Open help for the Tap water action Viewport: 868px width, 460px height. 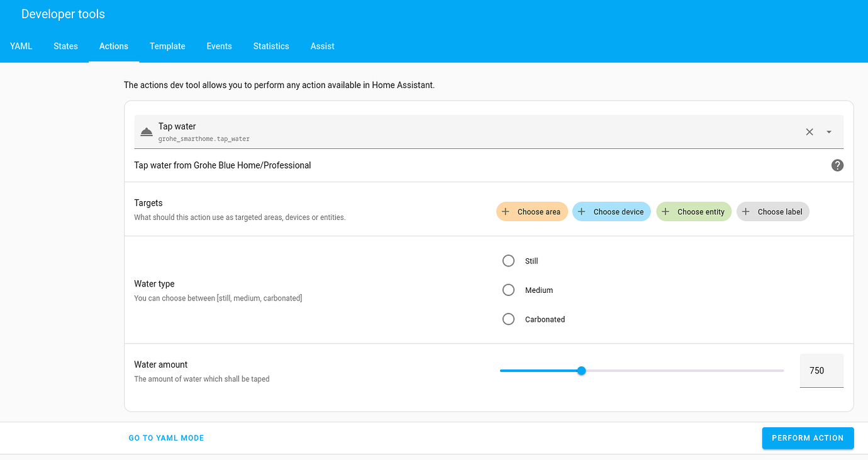(x=837, y=165)
